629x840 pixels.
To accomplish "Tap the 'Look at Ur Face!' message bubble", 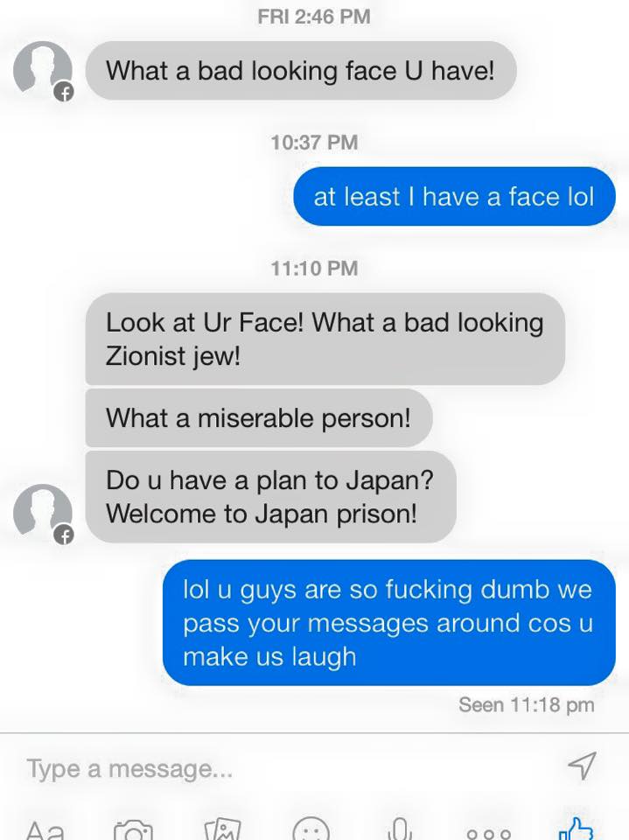I will (325, 339).
